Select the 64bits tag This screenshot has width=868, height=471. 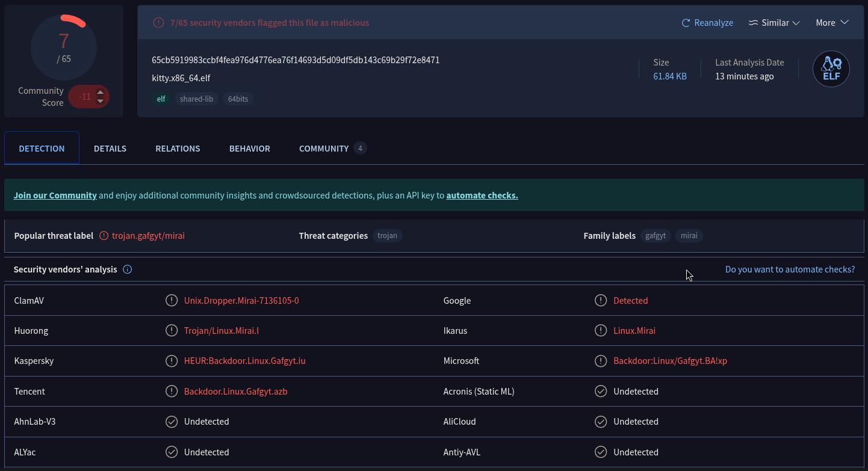pos(238,99)
